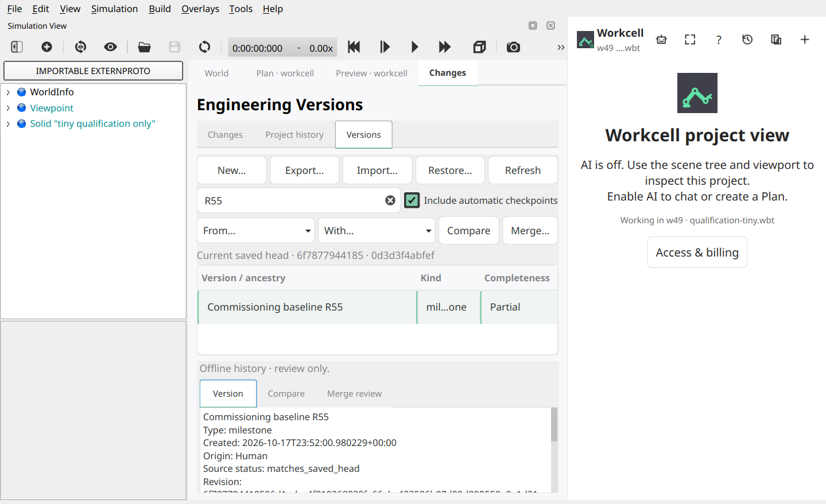Screen dimensions: 826x504
Task: Click the restore viewpoint icon
Action: (x=80, y=47)
